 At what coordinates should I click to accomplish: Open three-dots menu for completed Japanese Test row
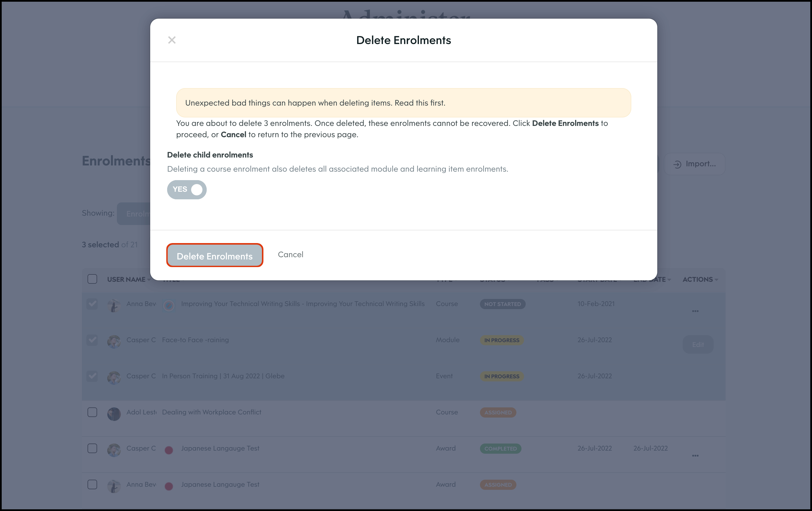(695, 456)
